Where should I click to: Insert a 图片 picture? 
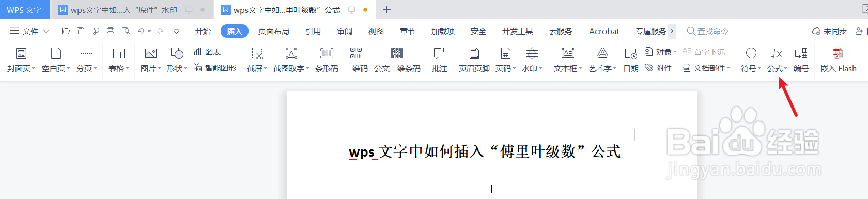(x=151, y=60)
